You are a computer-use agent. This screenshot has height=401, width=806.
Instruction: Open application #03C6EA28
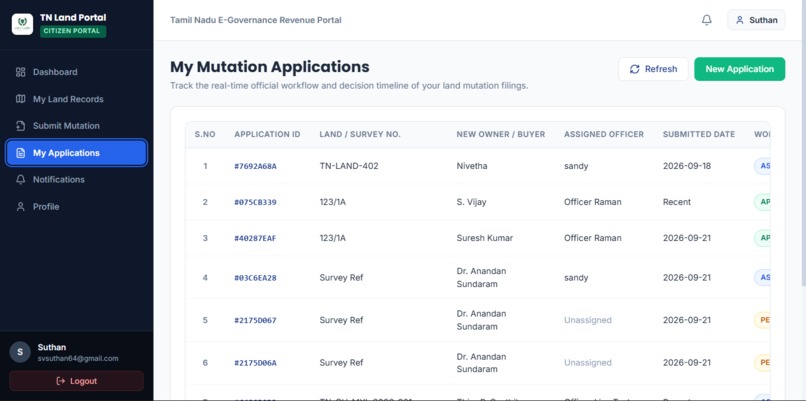coord(255,278)
